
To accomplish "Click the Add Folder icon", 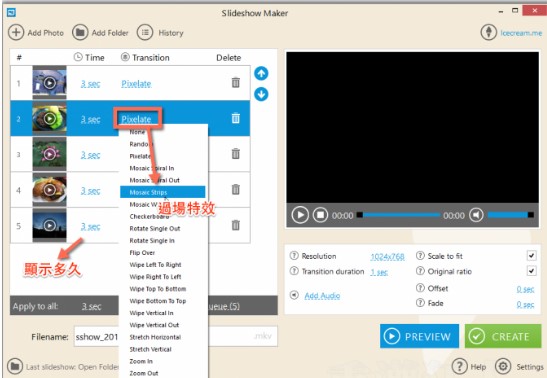I will (x=80, y=32).
